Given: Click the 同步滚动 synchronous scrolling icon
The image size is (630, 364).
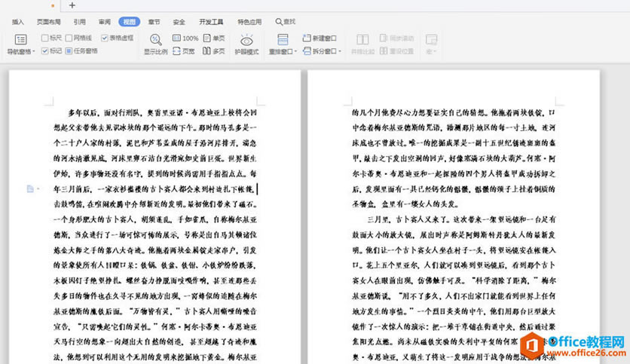Looking at the screenshot, I should coord(384,38).
